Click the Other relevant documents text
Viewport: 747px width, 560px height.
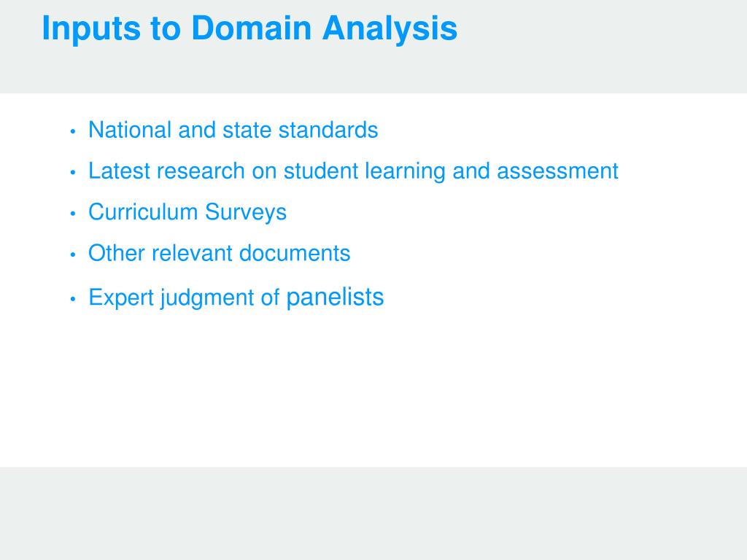click(219, 253)
